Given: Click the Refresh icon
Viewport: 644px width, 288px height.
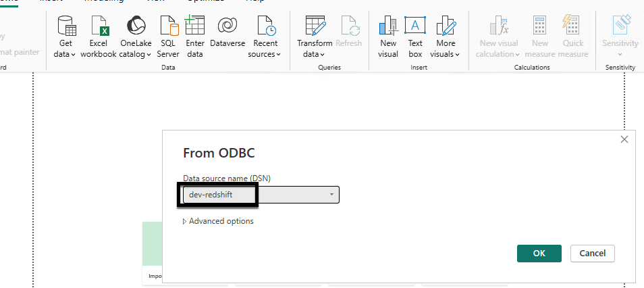Looking at the screenshot, I should 349,26.
